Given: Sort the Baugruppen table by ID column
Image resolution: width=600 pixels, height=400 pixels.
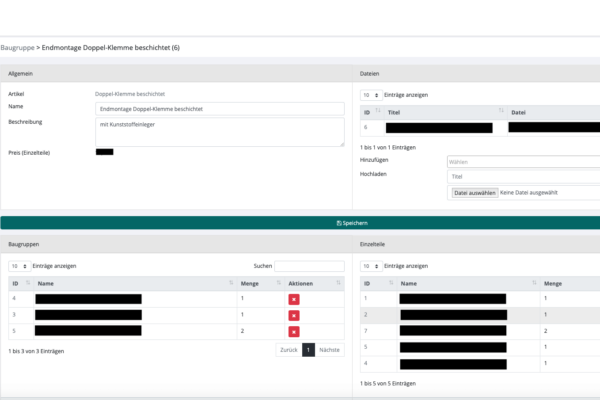Looking at the screenshot, I should [x=20, y=284].
